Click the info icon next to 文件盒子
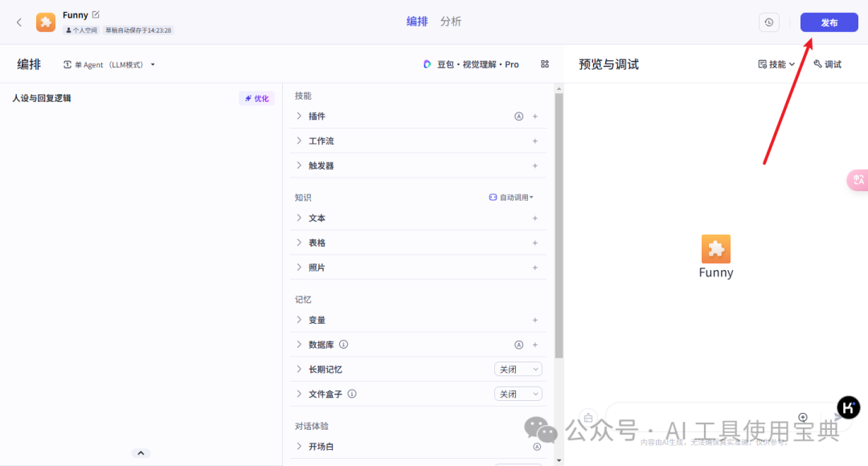Viewport: 868px width, 466px height. (x=352, y=394)
